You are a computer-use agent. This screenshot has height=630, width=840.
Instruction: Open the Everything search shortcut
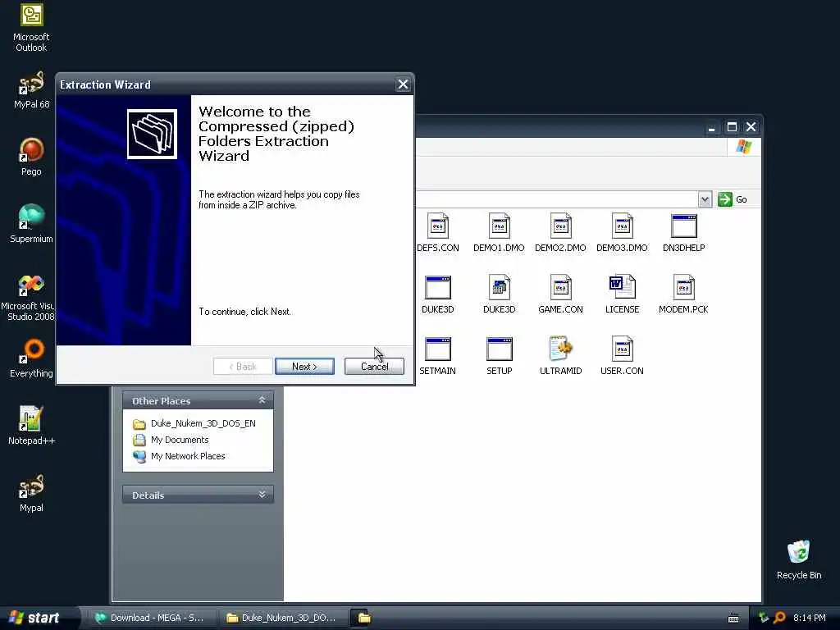click(31, 358)
